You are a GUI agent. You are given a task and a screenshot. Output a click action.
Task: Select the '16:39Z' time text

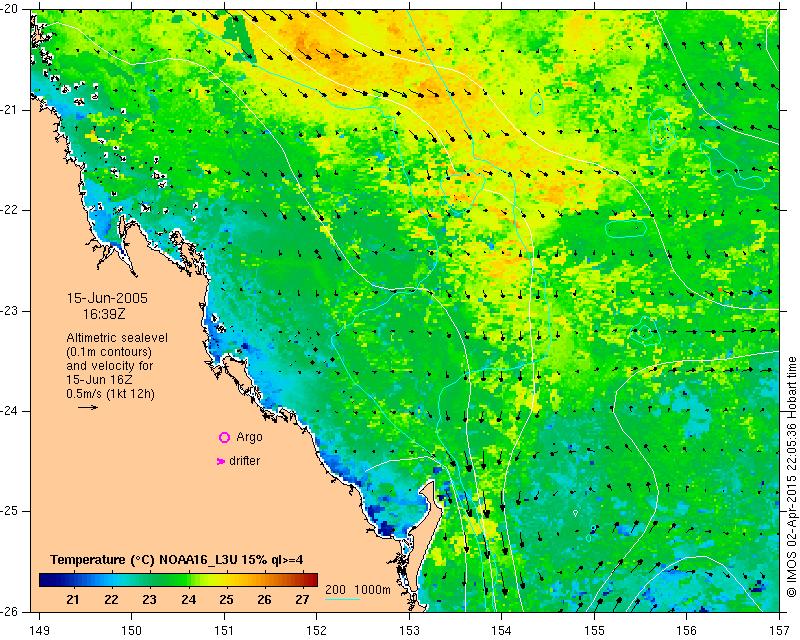pyautogui.click(x=104, y=314)
